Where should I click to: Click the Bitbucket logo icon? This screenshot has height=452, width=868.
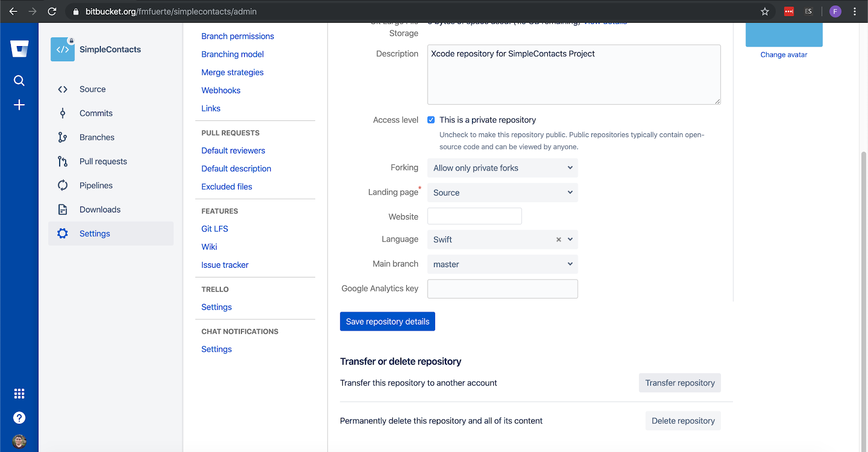coord(20,49)
